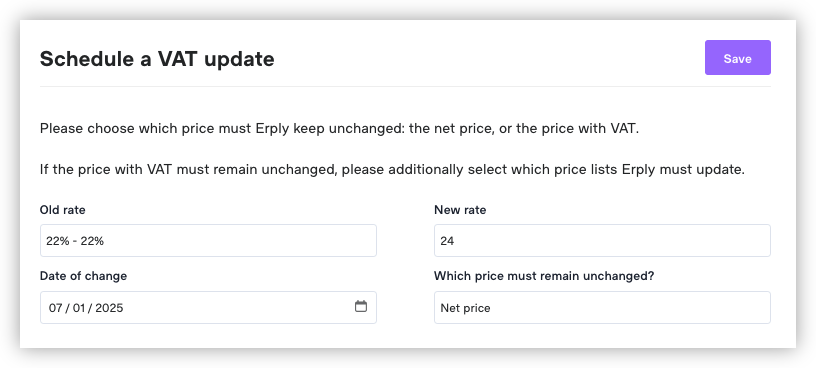Click the Date of change label
The height and width of the screenshot is (368, 816).
coord(83,276)
